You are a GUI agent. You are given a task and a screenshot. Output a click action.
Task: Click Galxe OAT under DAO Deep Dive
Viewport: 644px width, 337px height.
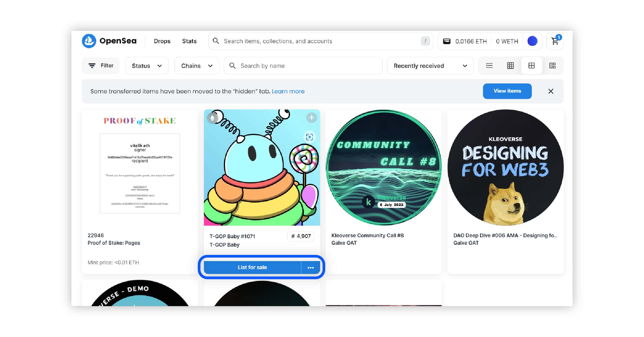tap(466, 243)
